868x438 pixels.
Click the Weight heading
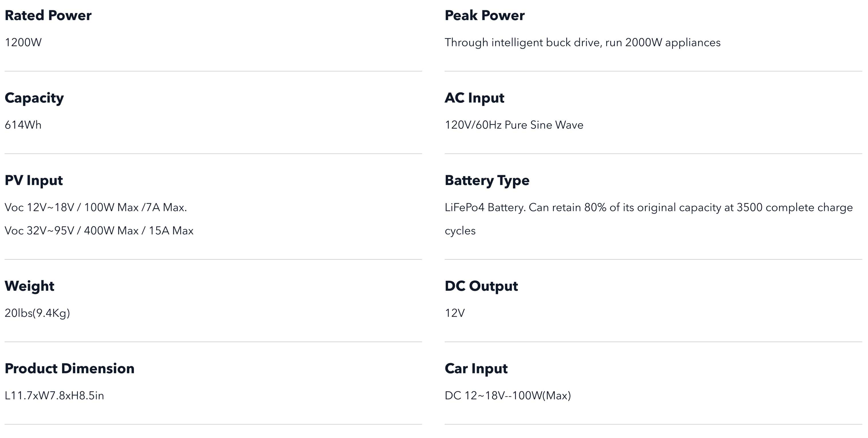click(29, 286)
